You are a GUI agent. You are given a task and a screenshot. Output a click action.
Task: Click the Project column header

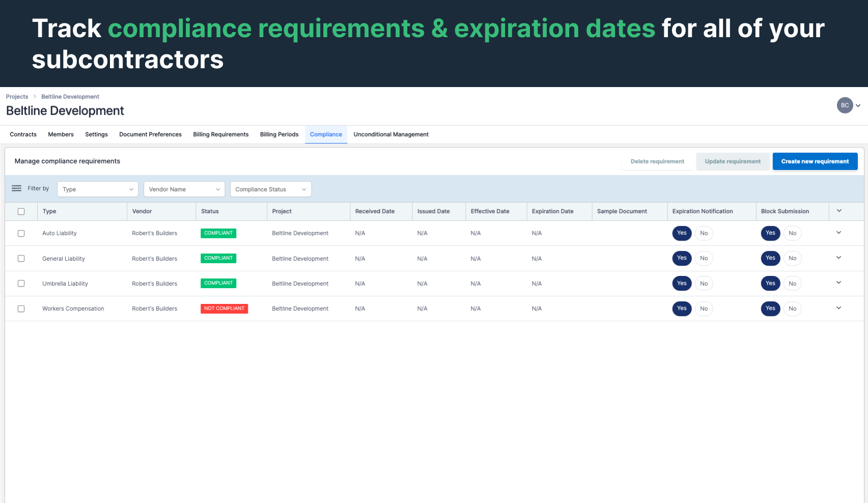point(309,211)
